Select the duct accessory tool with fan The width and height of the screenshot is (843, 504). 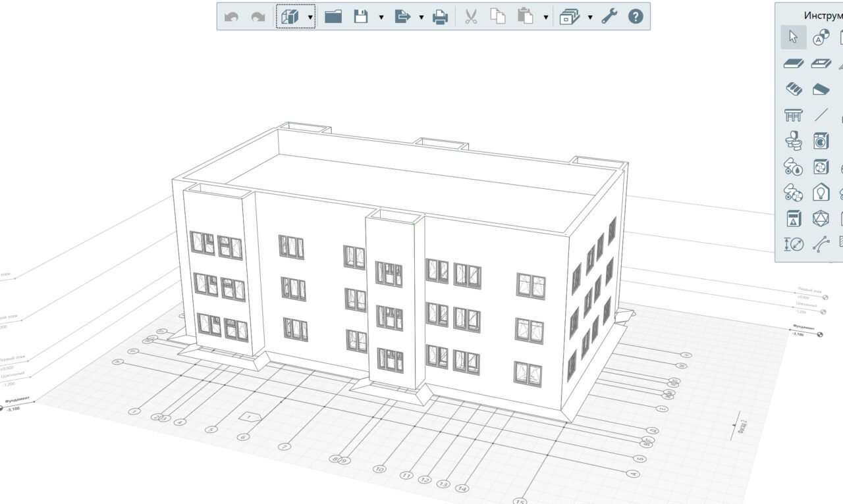[794, 192]
